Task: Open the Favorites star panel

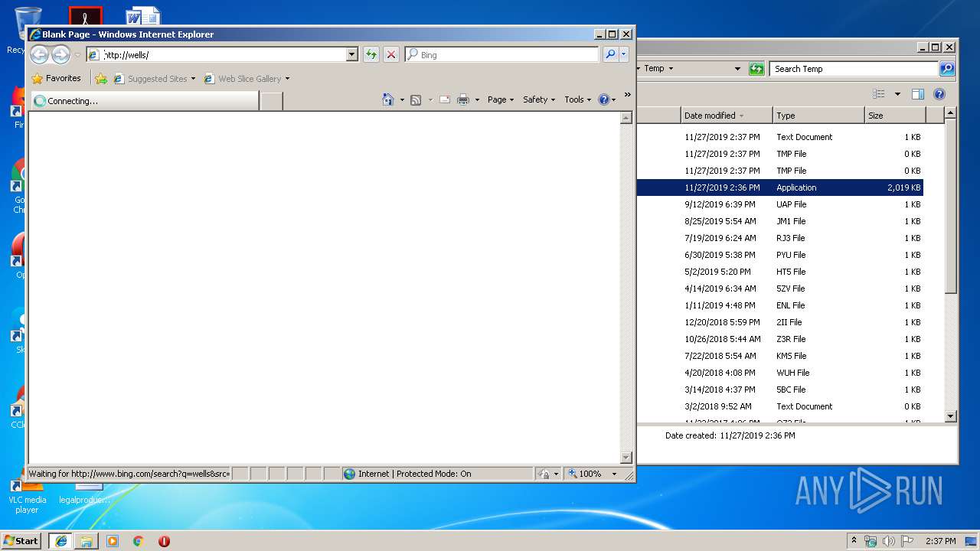Action: pos(56,78)
